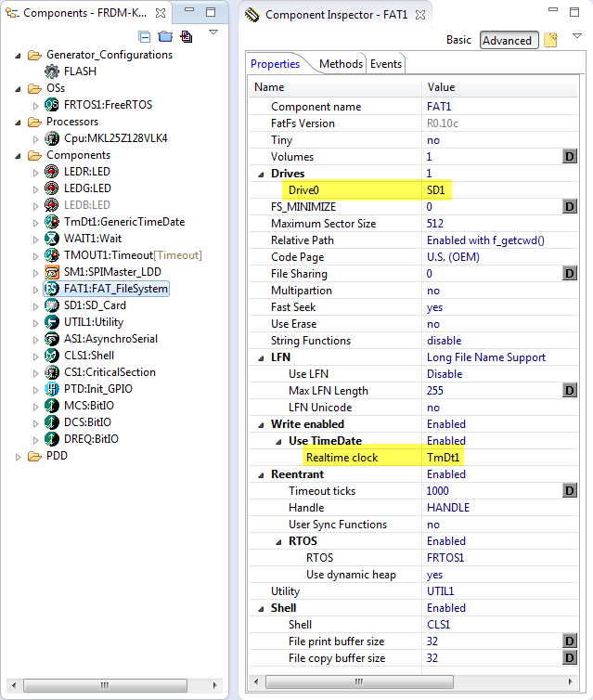The height and width of the screenshot is (700, 593).
Task: Switch inspector to Basic view
Action: [458, 40]
